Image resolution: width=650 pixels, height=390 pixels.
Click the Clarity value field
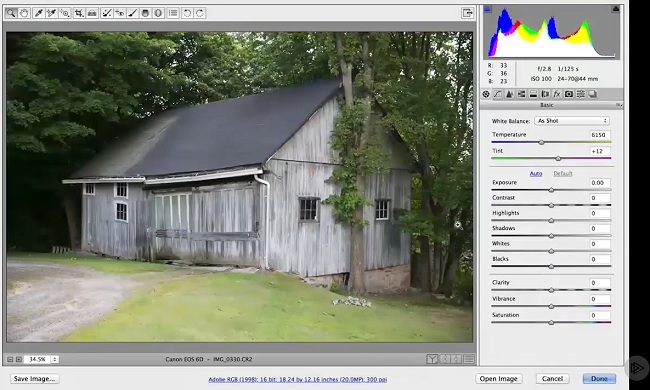tap(599, 283)
